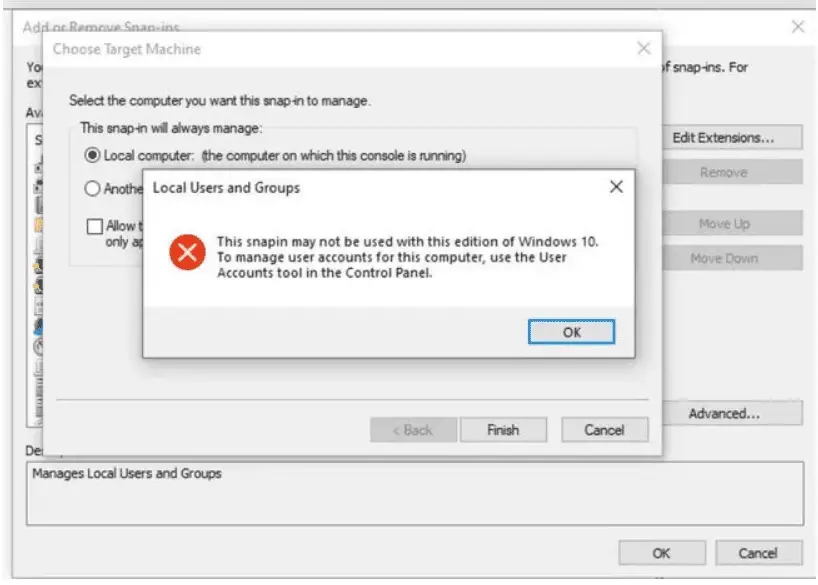Cancel the Choose Target Machine wizard
This screenshot has width=818, height=585.
pos(605,430)
